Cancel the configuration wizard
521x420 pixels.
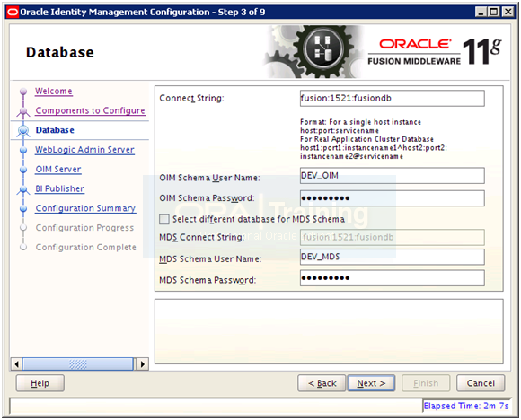pos(481,383)
